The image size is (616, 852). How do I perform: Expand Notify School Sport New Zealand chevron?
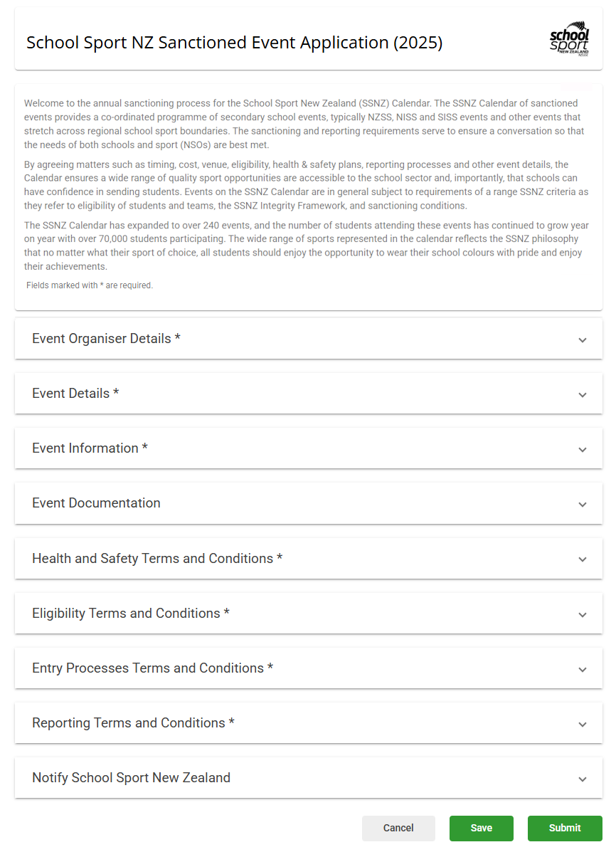583,779
